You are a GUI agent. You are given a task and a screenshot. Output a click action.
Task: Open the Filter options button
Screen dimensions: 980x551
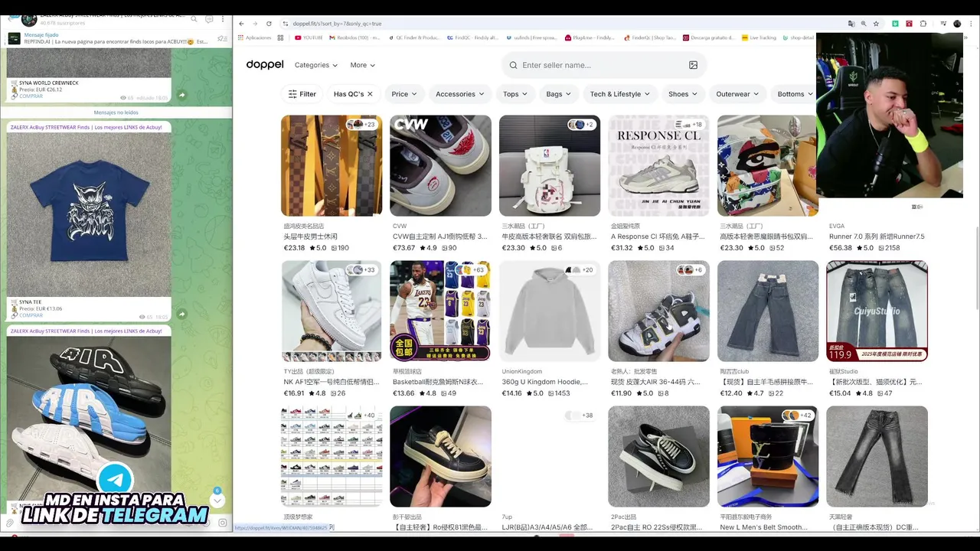point(302,94)
